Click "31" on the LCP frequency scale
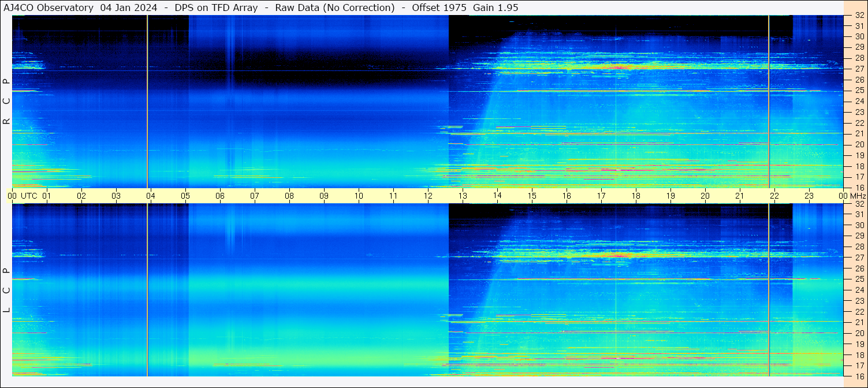The height and width of the screenshot is (388, 868). (x=859, y=214)
